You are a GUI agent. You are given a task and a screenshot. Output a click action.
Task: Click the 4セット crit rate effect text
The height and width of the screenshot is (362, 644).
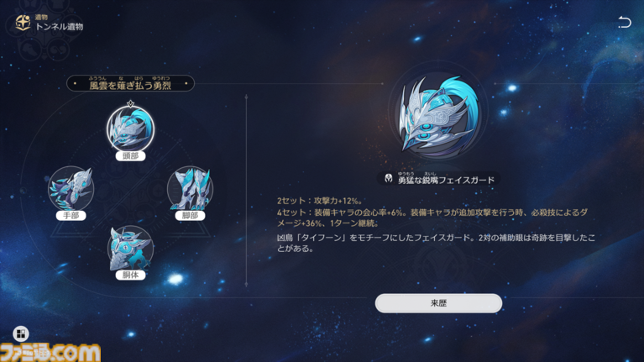pos(432,218)
